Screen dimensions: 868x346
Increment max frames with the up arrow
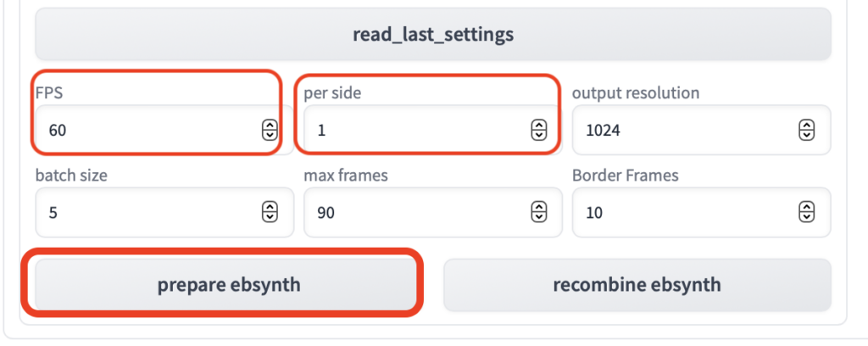(538, 208)
